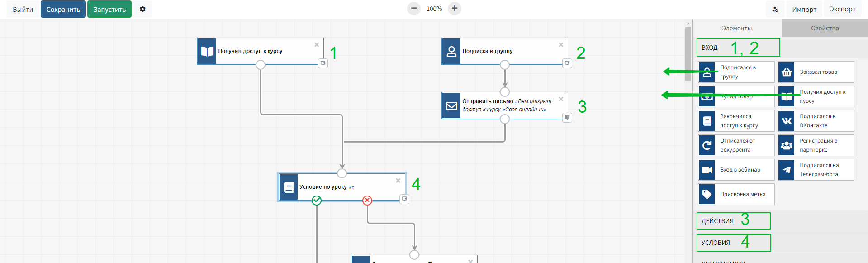Zoom out with the minus button

pos(413,9)
